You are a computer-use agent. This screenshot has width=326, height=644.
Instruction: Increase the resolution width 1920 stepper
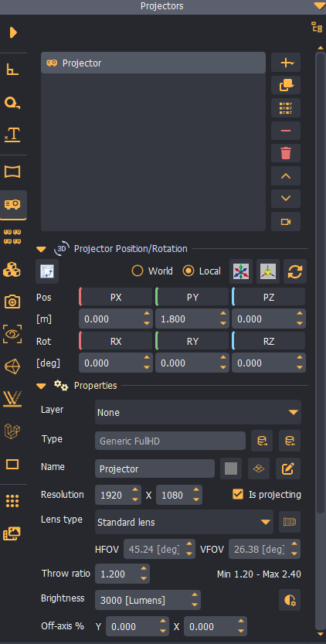coord(134,490)
